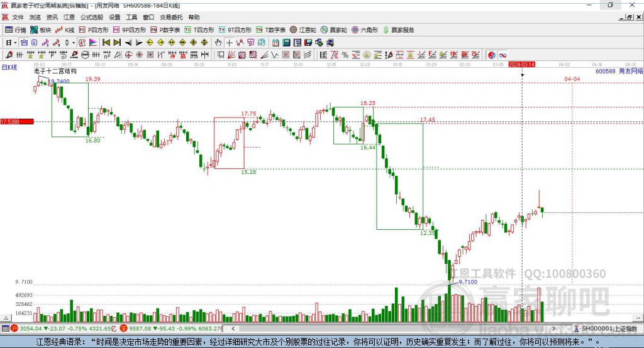Screen dimensions: 644x348
Task: Click the red-blue taiji icon
Action: (x=492, y=55)
